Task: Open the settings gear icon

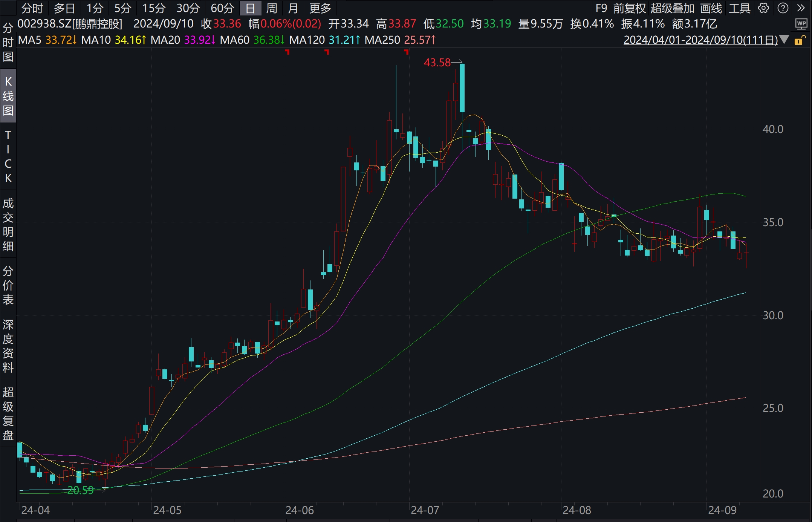Action: [x=763, y=8]
